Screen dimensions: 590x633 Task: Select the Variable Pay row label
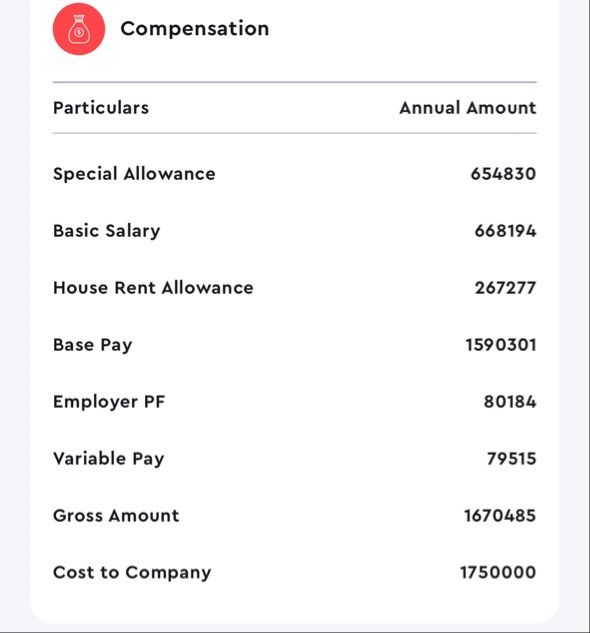click(x=109, y=459)
